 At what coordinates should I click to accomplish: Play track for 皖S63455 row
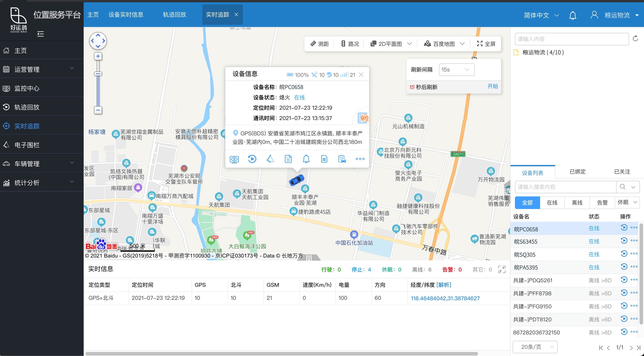[x=624, y=240]
